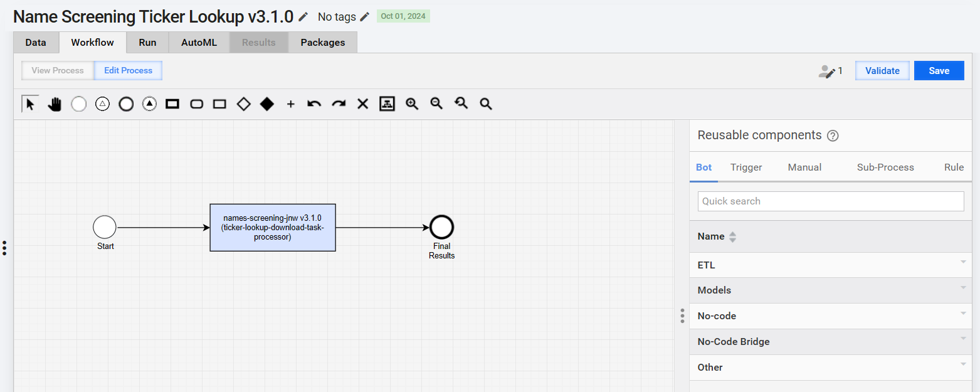This screenshot has height=392, width=980.
Task: Zoom out on the workflow canvas
Action: [x=436, y=104]
